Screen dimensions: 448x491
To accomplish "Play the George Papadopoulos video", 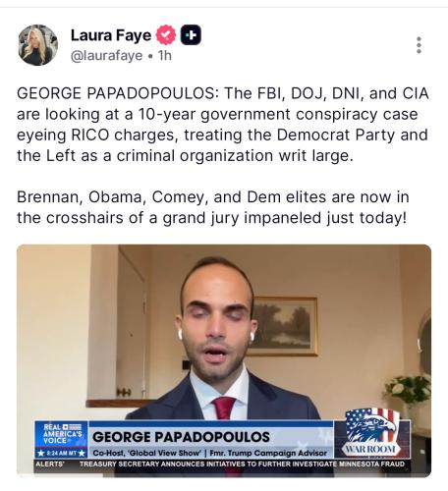I will (224, 360).
